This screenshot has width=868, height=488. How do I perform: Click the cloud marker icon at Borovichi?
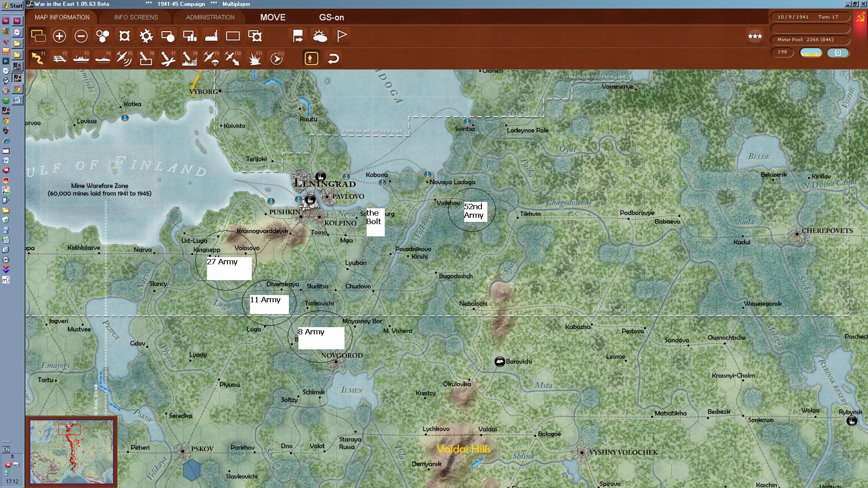500,361
